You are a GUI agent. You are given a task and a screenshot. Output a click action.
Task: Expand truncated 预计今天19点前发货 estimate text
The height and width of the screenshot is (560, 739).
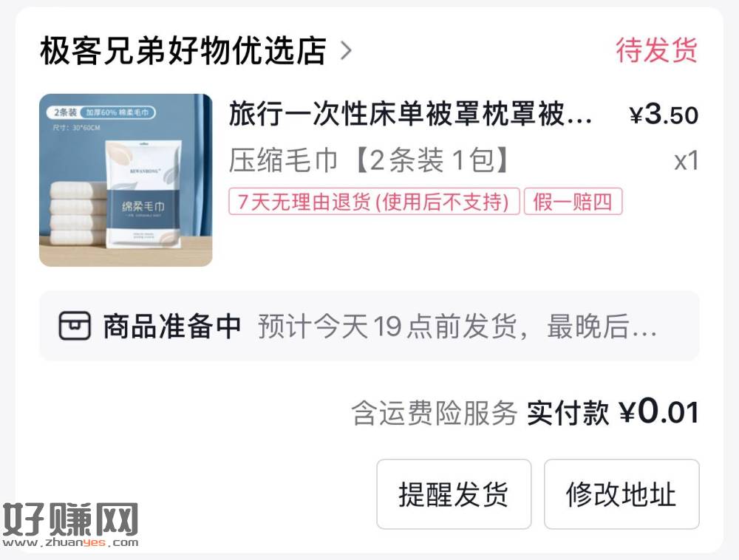(457, 326)
